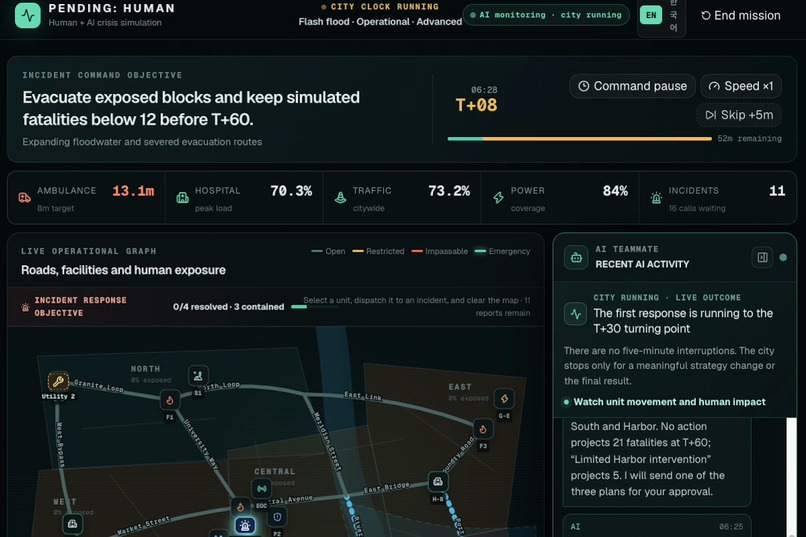Viewport: 806px width, 537px height.
Task: Click the East Bridge road label
Action: pos(387,488)
